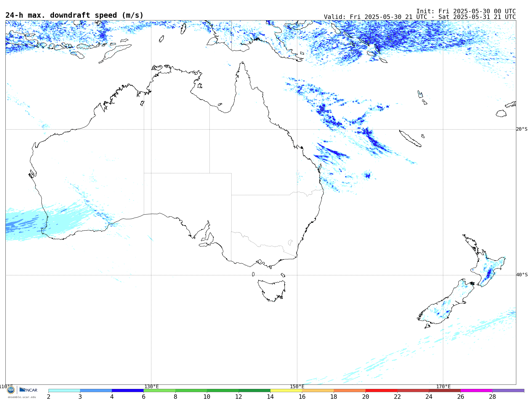The height and width of the screenshot is (400, 532).
Task: Click the '170°E' longitude label
Action: coord(443,387)
